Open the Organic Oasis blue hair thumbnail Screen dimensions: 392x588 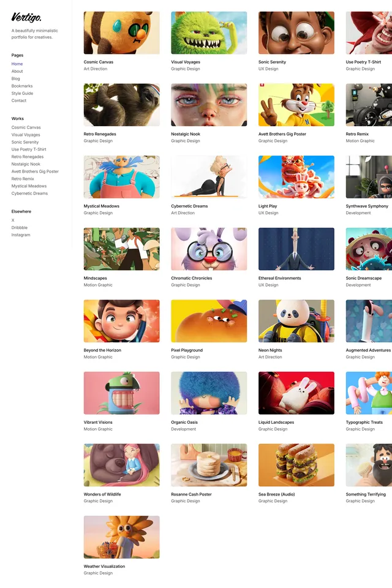click(209, 393)
